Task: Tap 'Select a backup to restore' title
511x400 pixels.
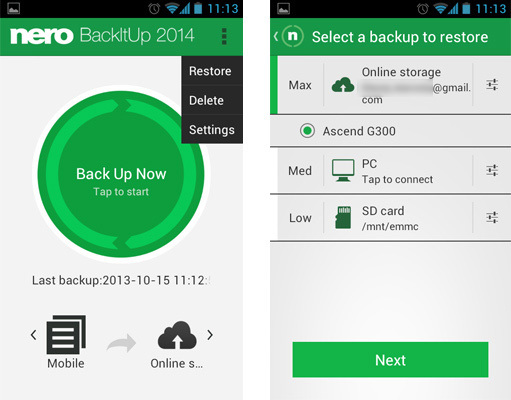Action: pos(400,37)
